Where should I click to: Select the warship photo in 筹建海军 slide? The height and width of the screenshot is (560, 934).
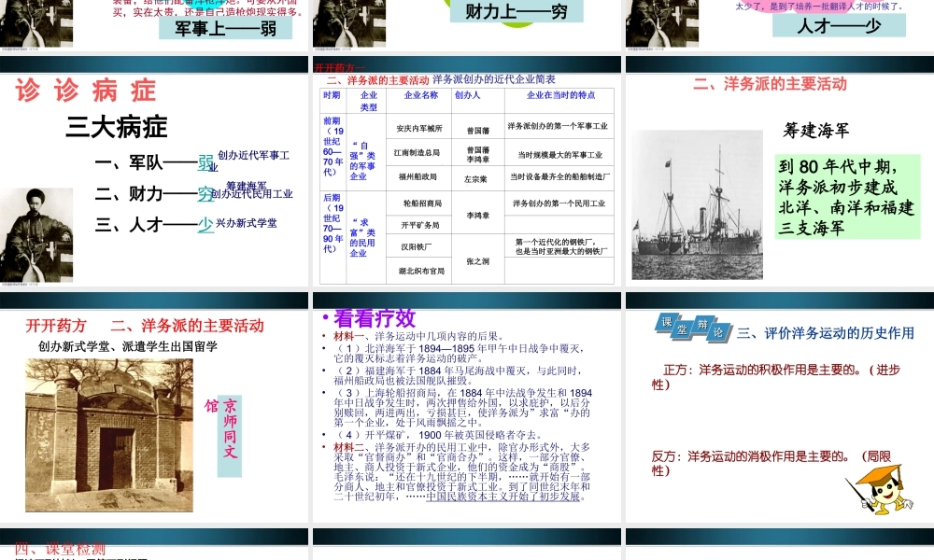(x=697, y=204)
